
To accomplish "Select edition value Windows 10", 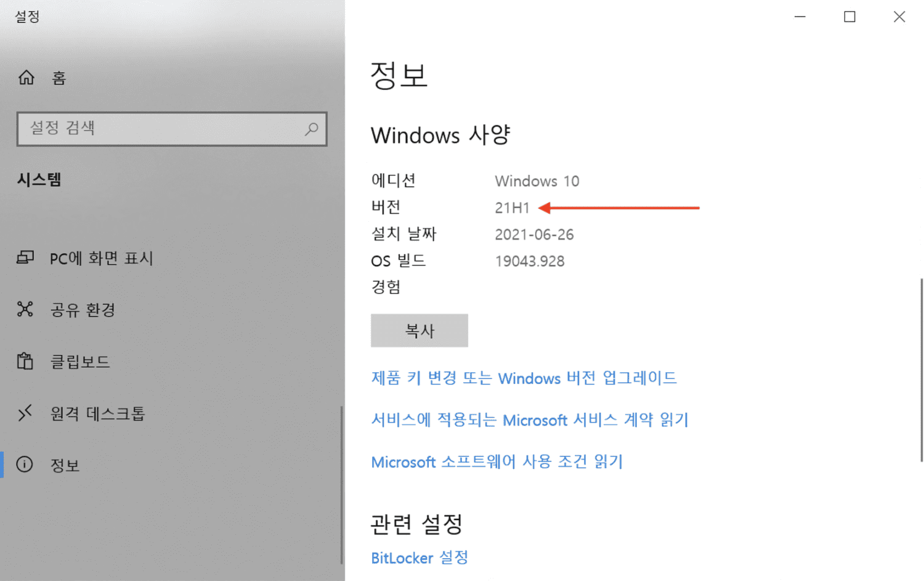I will pos(537,181).
